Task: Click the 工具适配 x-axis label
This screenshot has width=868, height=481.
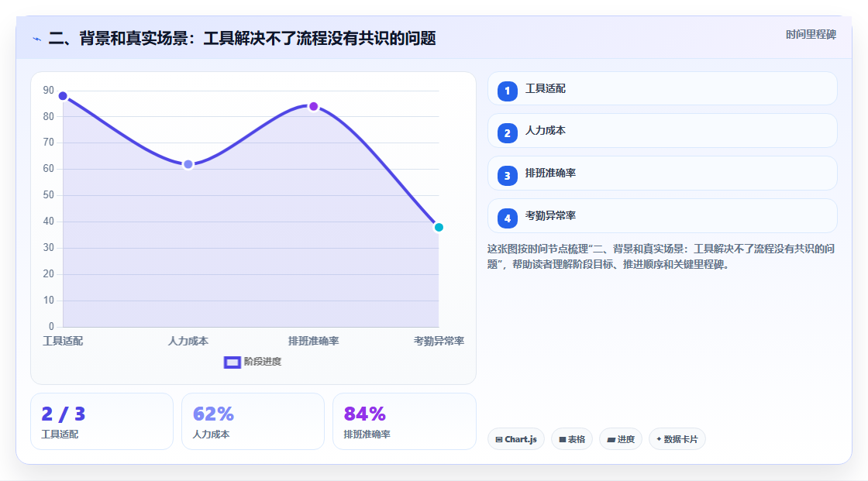Action: (63, 341)
